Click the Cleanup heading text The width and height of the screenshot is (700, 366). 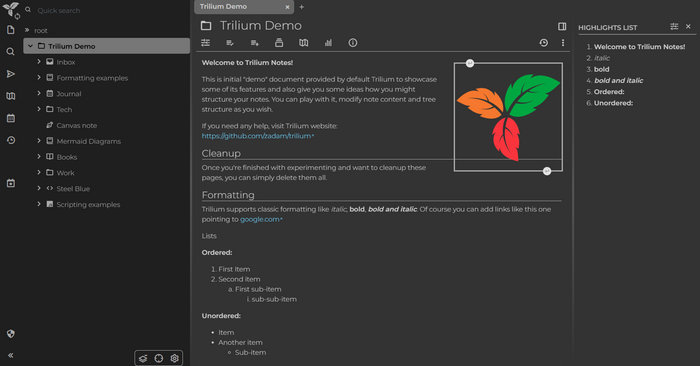tap(221, 154)
